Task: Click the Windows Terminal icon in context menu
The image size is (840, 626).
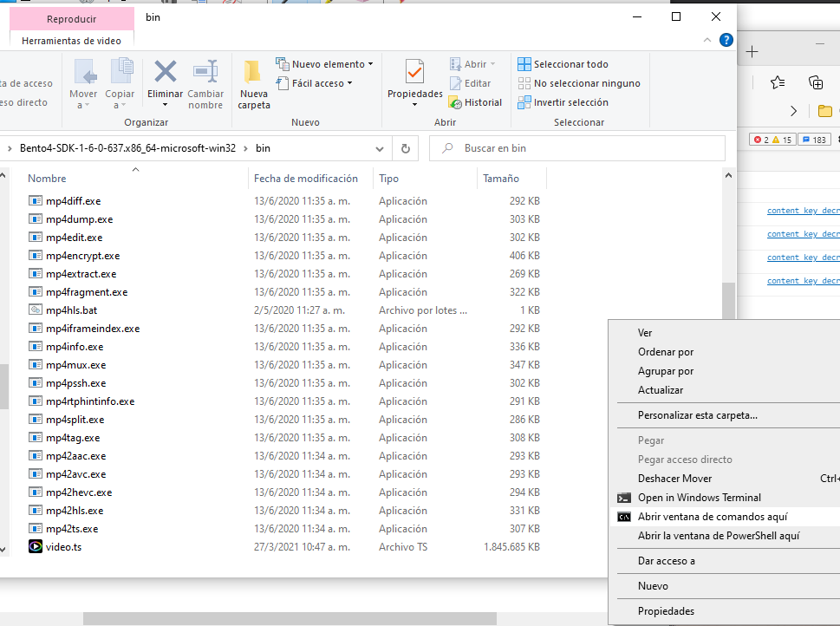Action: click(624, 498)
